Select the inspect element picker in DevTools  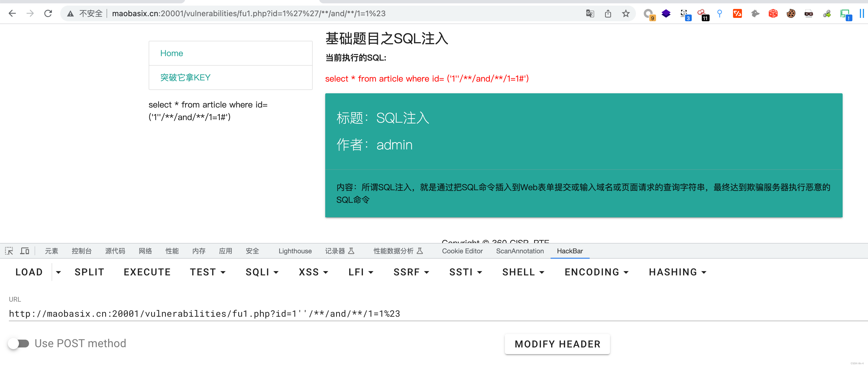[x=9, y=251]
